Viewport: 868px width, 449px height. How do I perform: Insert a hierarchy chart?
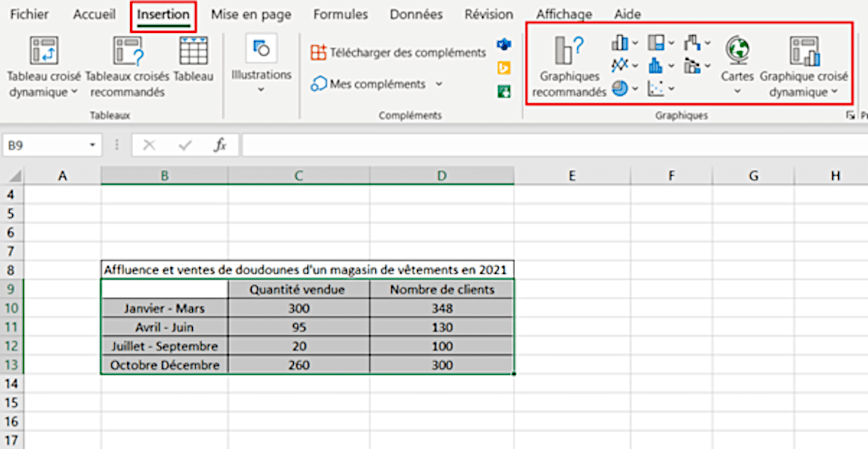(x=656, y=43)
